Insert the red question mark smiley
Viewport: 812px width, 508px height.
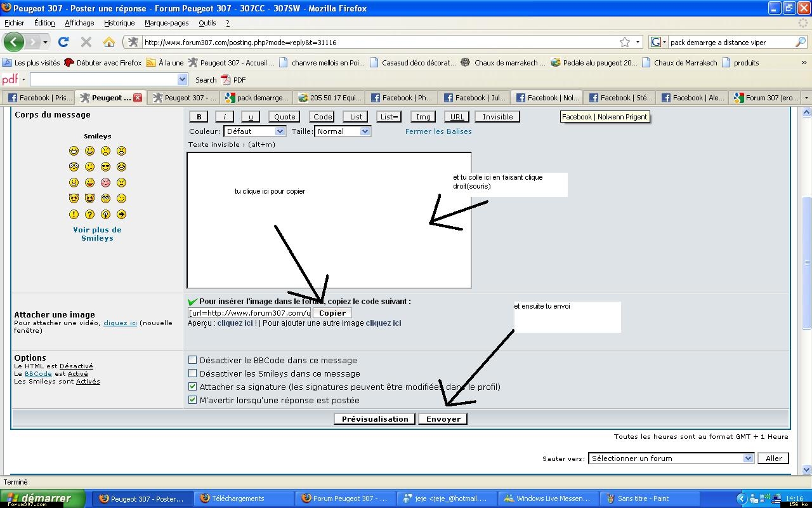(x=90, y=215)
